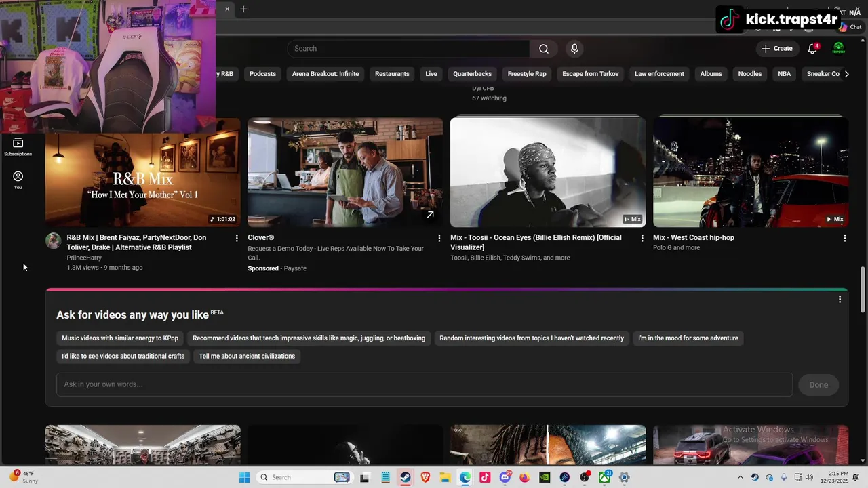868x488 pixels.
Task: Select the Podcasts category chip
Action: coord(262,74)
